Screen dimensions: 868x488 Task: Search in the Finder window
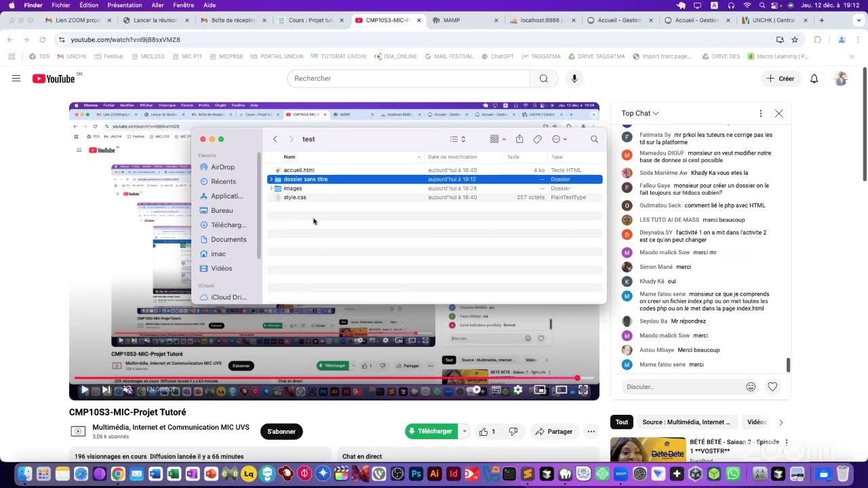coord(594,139)
